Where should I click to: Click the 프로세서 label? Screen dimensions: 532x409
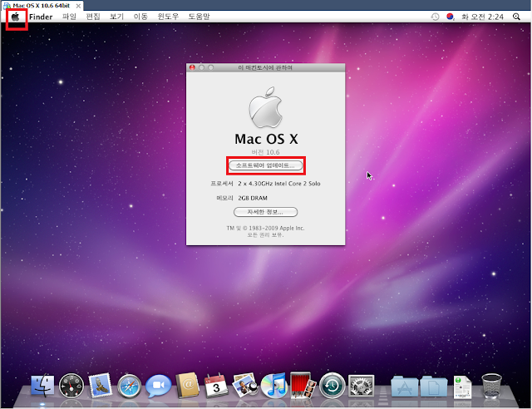pyautogui.click(x=222, y=184)
